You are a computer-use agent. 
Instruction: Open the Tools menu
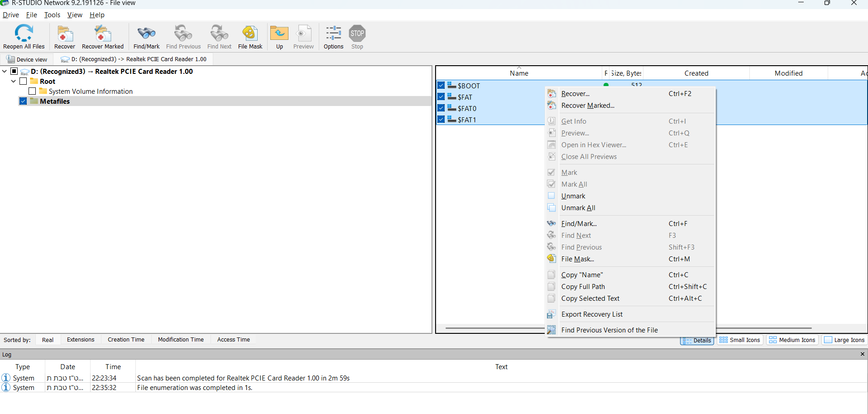click(x=52, y=15)
